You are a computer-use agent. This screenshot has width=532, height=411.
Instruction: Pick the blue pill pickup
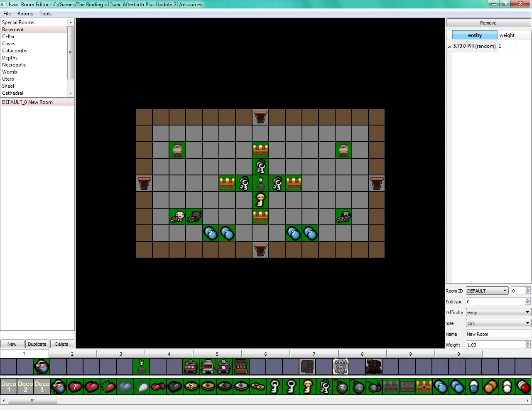[x=457, y=386]
